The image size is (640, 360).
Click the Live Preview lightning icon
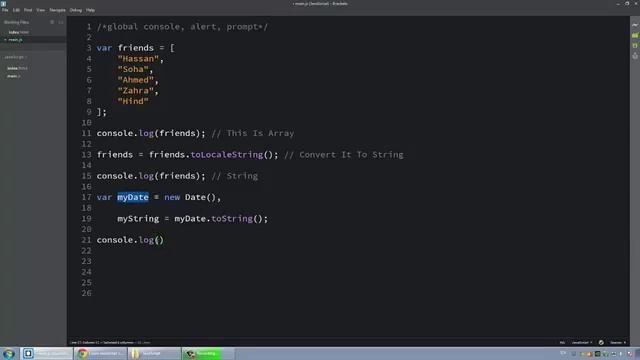[635, 25]
